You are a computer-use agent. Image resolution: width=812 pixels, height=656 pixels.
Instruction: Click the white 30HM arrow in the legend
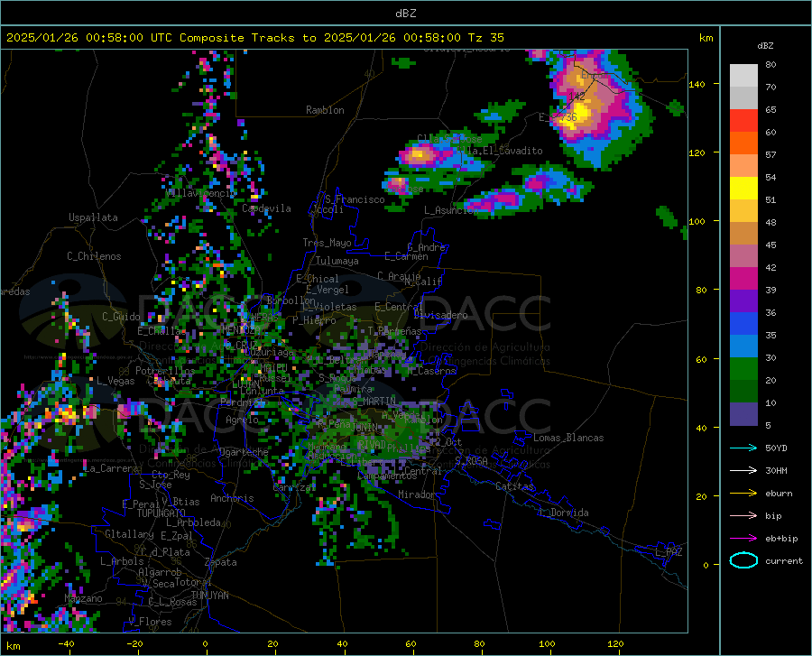743,471
